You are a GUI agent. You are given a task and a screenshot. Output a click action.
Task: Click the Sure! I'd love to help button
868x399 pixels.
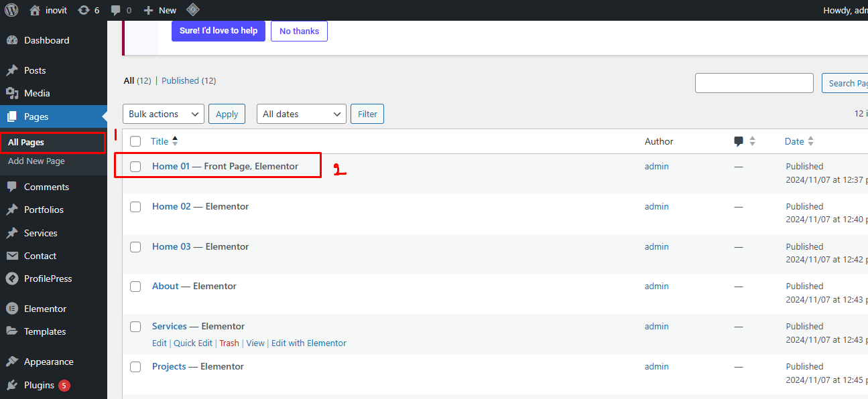point(219,31)
